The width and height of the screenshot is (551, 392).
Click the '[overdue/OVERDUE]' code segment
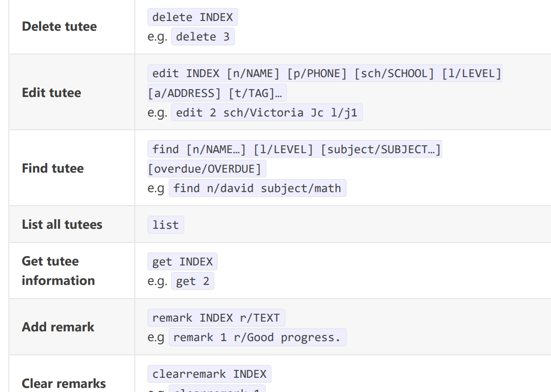click(207, 168)
